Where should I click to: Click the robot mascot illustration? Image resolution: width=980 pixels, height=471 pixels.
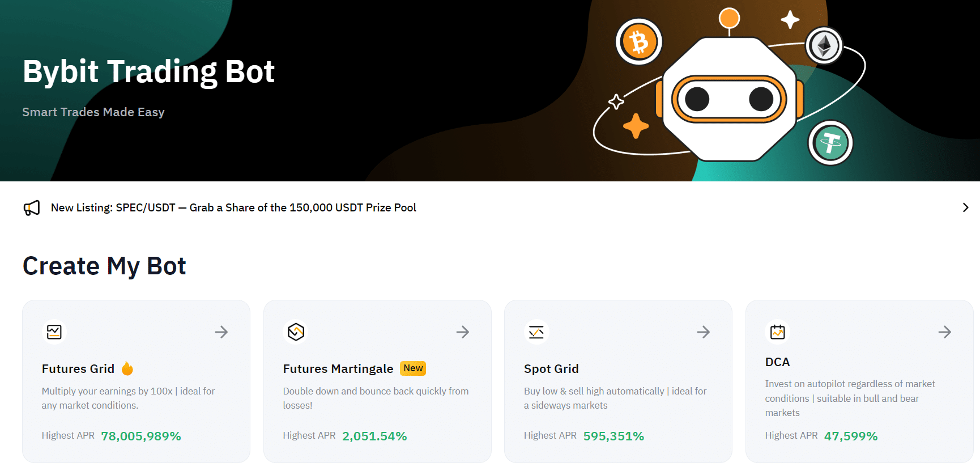[730, 99]
